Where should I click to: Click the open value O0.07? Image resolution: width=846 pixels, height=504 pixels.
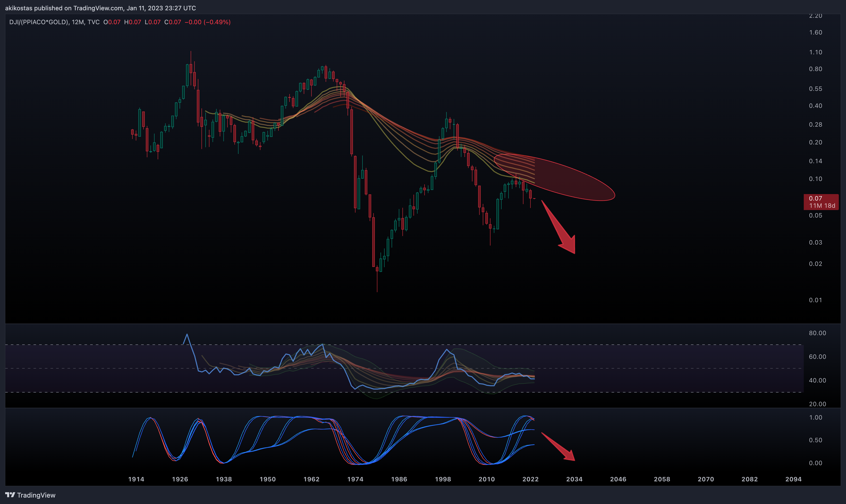coord(112,22)
